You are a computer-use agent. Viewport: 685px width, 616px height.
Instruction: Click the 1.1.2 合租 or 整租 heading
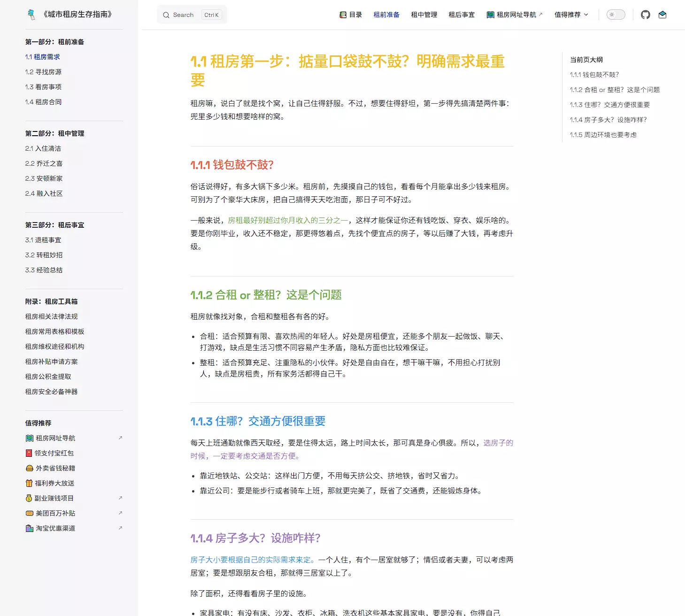click(x=266, y=295)
